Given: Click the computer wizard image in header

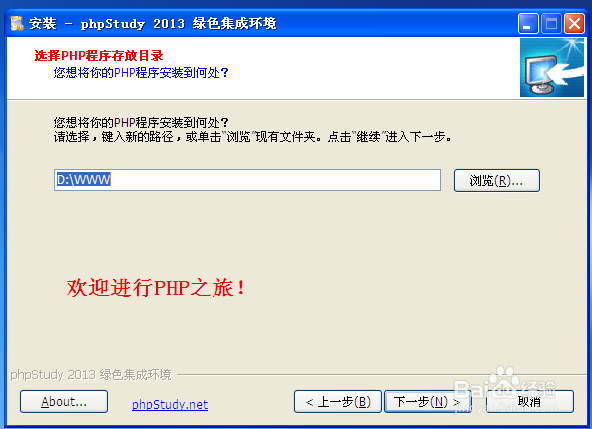Looking at the screenshot, I should coord(552,67).
